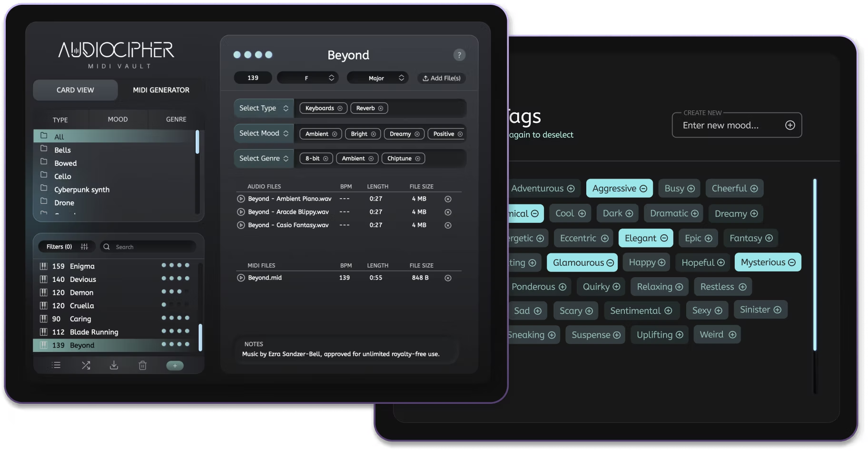
Task: Play the Beyond.mid MIDI file
Action: (241, 277)
